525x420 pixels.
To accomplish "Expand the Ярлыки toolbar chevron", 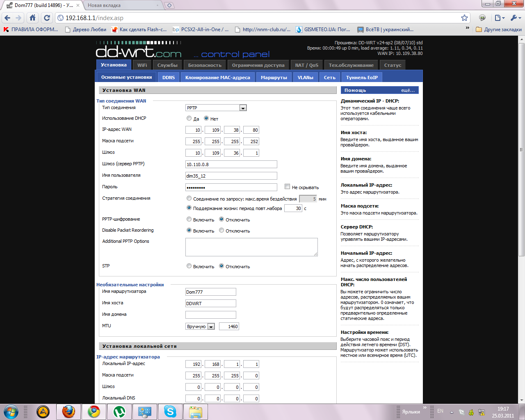I will point(425,408).
